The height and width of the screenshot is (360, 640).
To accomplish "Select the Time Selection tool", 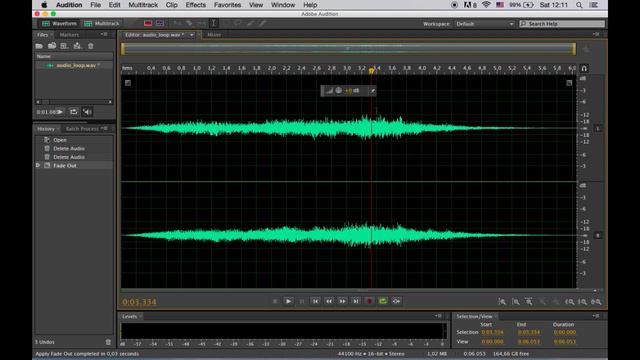I will click(x=213, y=23).
